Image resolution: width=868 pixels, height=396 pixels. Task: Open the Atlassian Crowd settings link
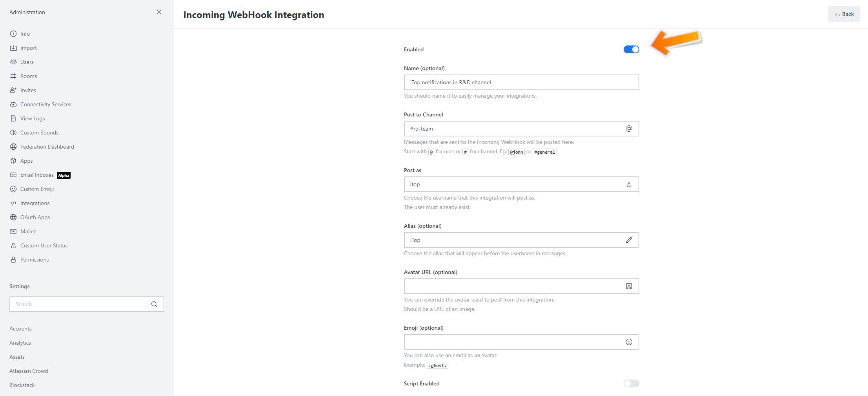pyautogui.click(x=29, y=371)
